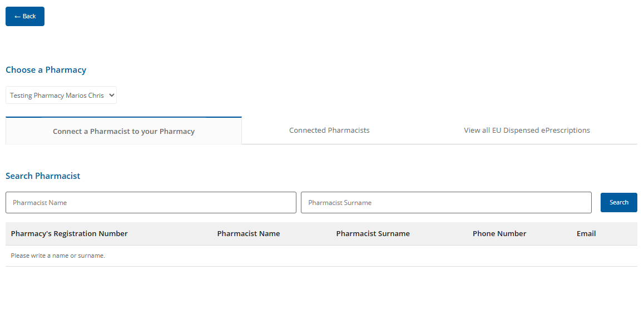644x315 pixels.
Task: Click Pharmacy's Registration Number column header
Action: [x=70, y=234]
